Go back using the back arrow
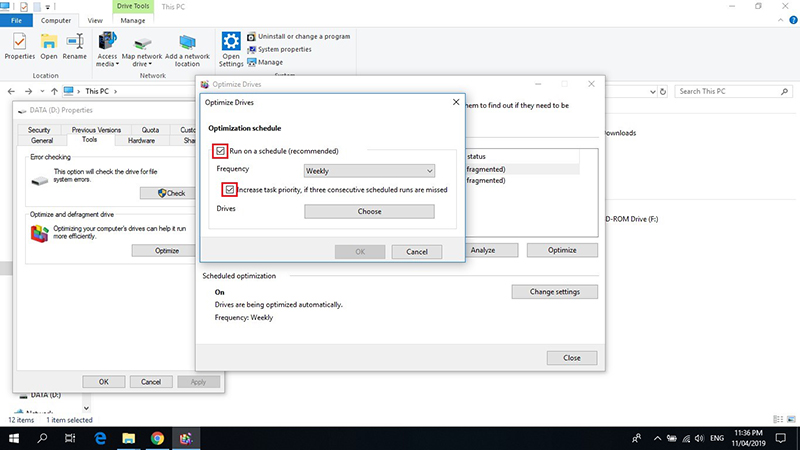The width and height of the screenshot is (800, 450). coord(11,91)
